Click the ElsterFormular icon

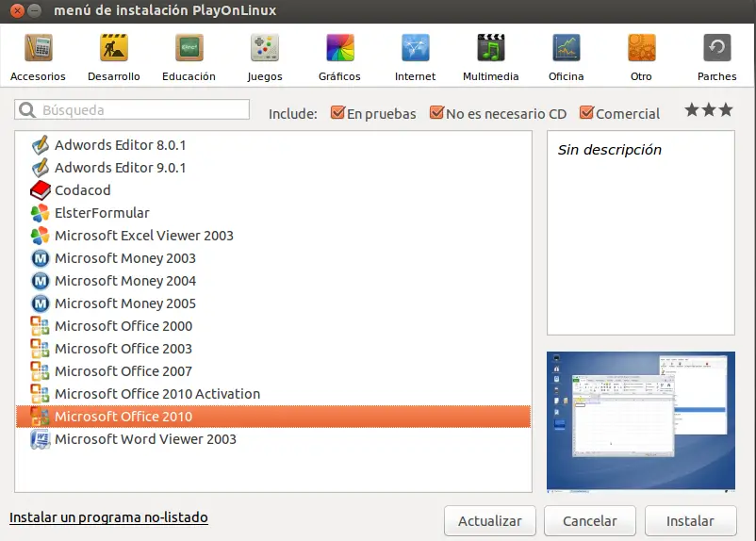point(40,213)
